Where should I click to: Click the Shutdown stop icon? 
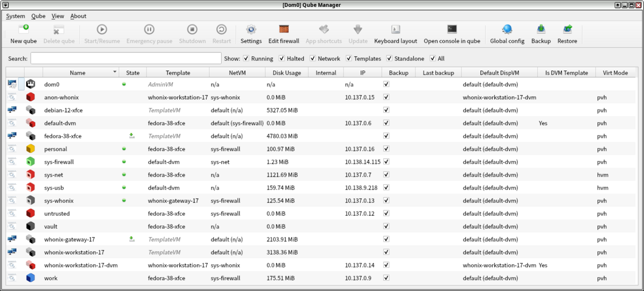pos(192,30)
